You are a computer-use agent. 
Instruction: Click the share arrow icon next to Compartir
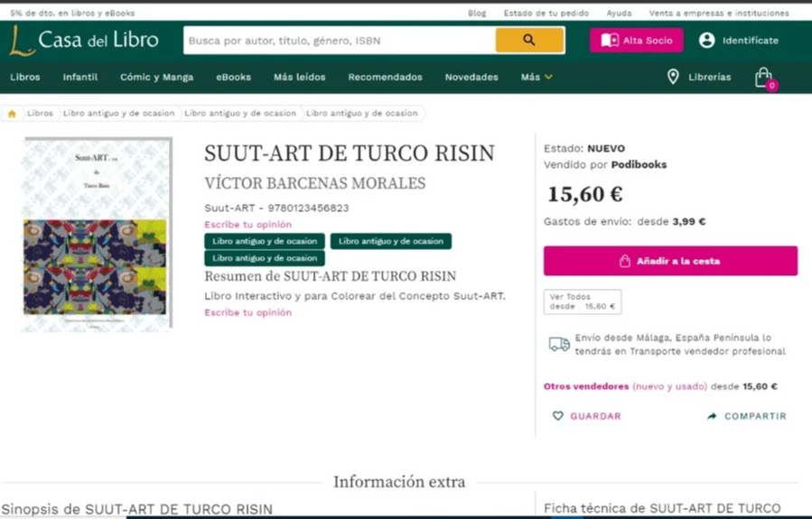(712, 416)
